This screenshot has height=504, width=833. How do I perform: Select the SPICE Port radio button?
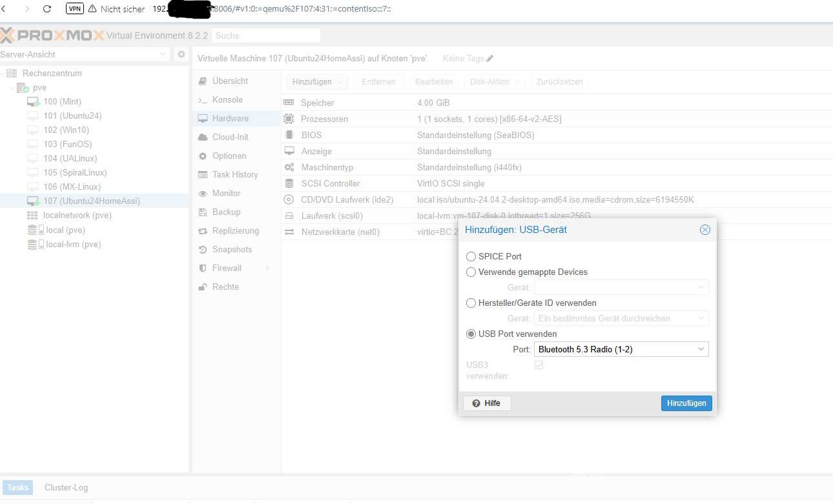click(471, 257)
